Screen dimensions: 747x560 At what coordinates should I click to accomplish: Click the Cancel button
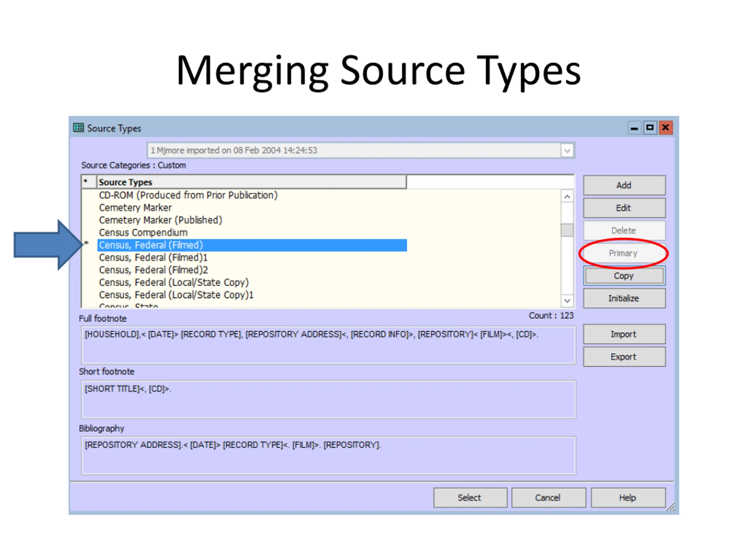(548, 498)
